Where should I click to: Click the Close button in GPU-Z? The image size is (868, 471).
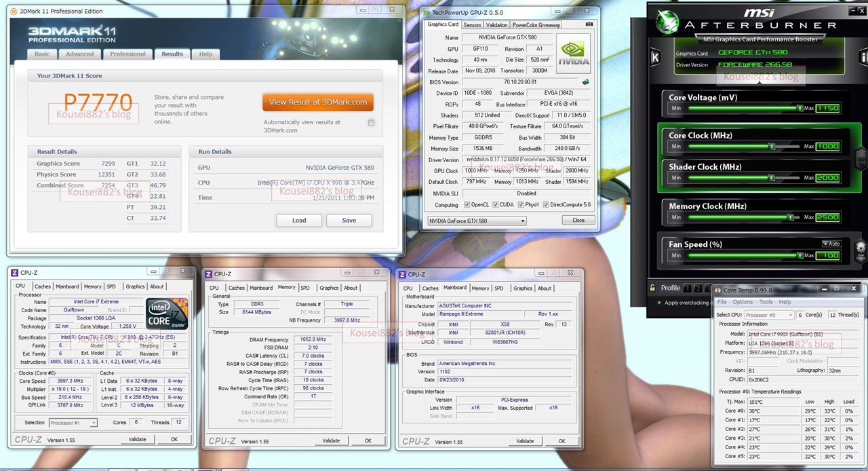(578, 220)
